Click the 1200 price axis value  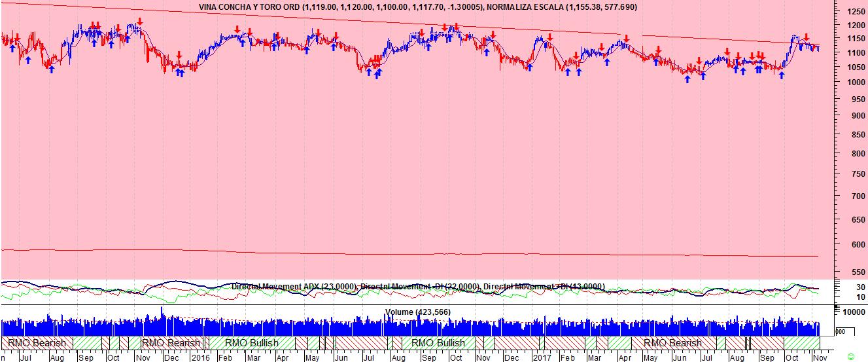click(x=856, y=26)
